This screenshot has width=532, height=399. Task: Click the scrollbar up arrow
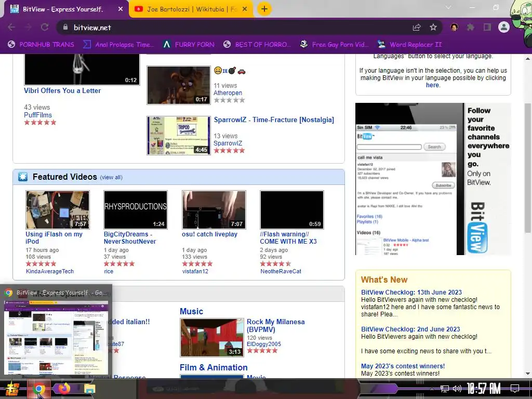[x=528, y=59]
